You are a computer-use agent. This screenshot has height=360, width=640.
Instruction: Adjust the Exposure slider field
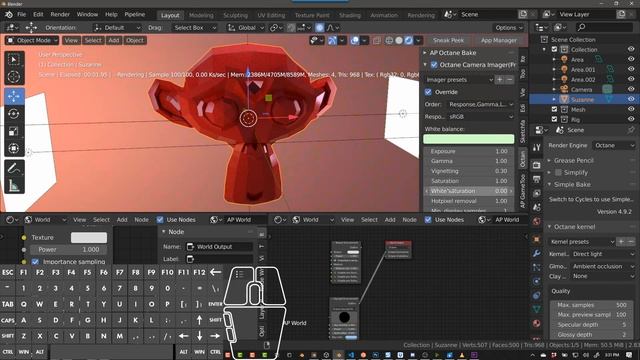coord(469,151)
